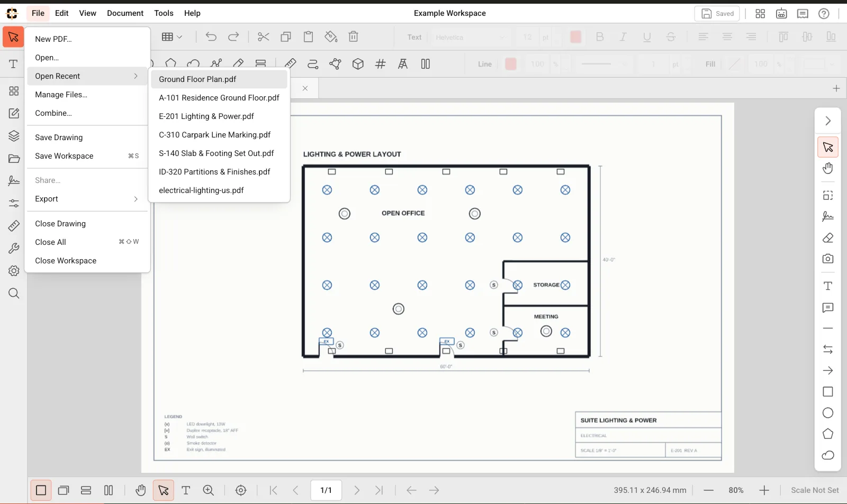Open Search magnifier in left sidebar

[x=14, y=294]
